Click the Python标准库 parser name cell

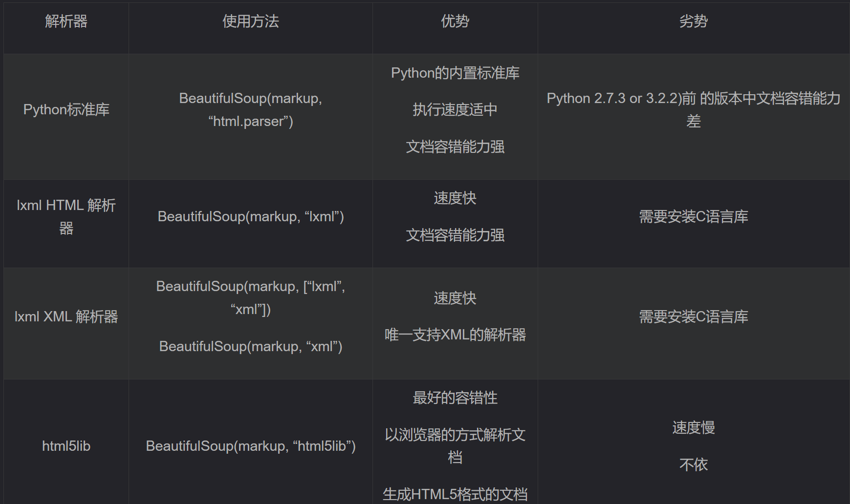(66, 110)
